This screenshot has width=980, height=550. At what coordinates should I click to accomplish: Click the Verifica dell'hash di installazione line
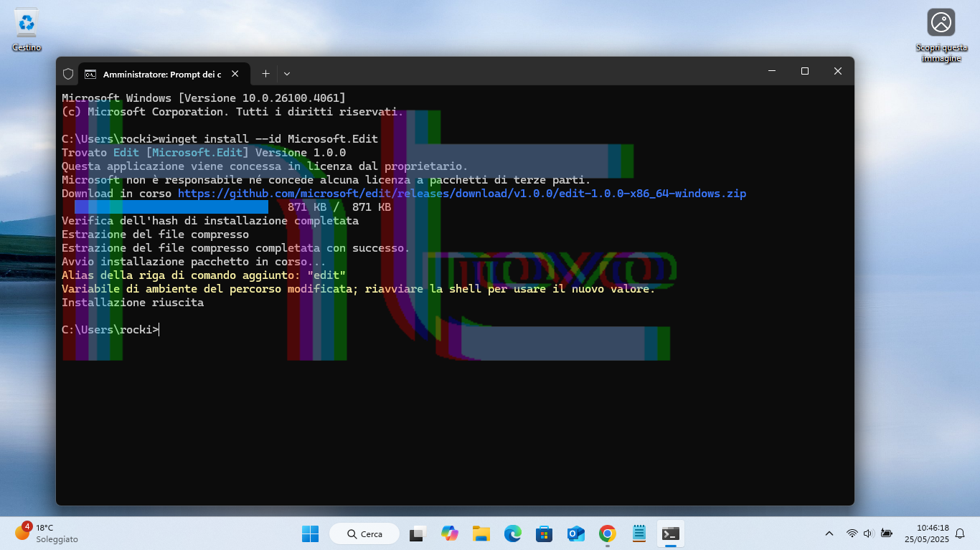[x=210, y=221]
